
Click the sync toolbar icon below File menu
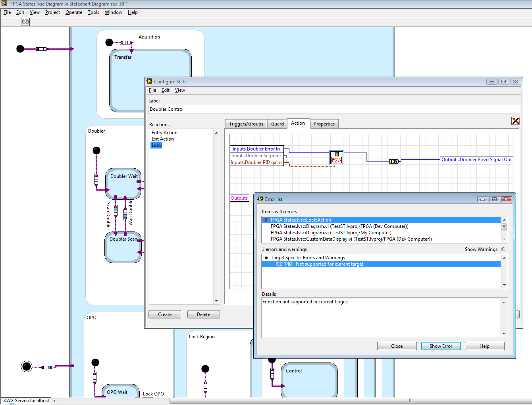[x=25, y=22]
